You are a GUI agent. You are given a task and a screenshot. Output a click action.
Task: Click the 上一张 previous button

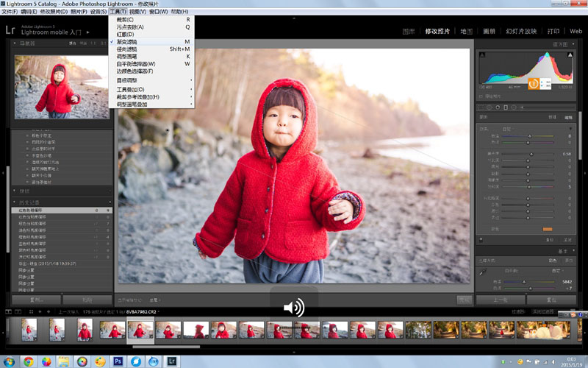click(x=501, y=300)
